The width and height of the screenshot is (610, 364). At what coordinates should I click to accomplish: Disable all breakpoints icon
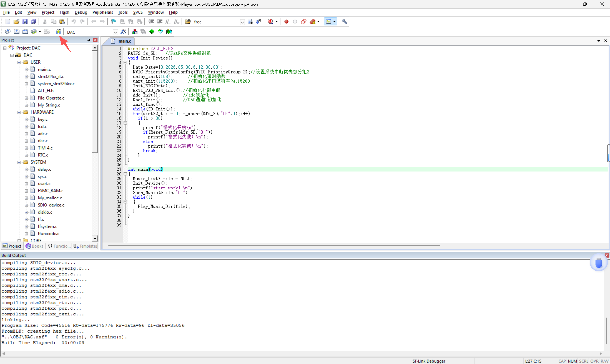(x=303, y=22)
